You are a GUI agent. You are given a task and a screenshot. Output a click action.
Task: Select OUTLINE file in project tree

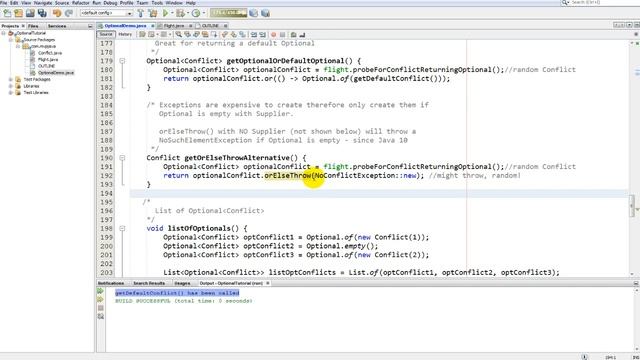coord(46,66)
